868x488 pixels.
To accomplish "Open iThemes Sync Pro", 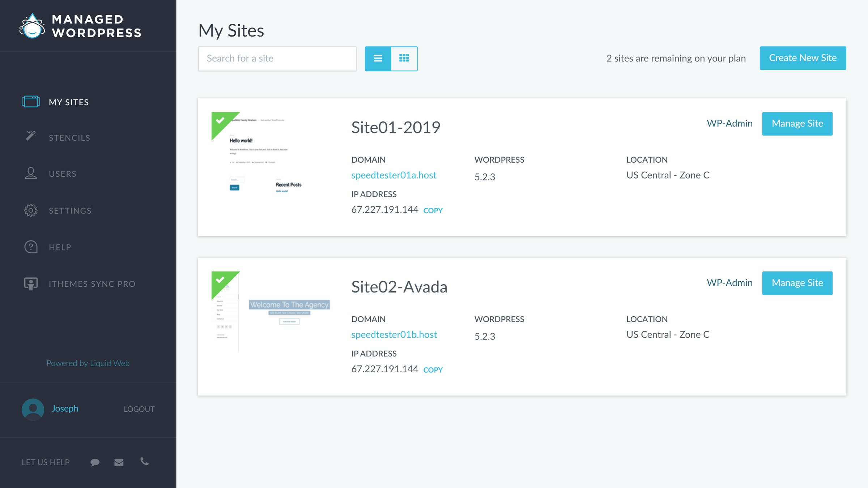I will [92, 284].
